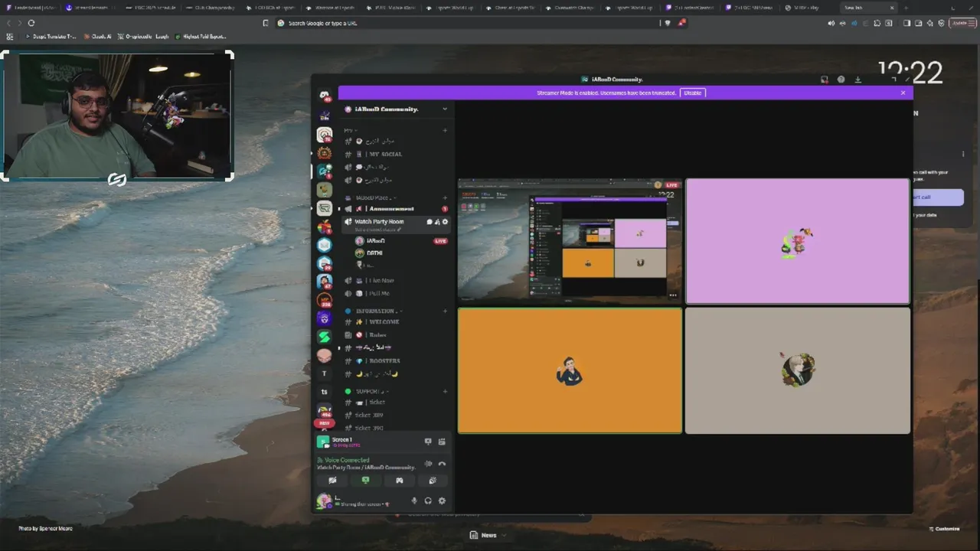Screen dimensions: 980x551
Task: Select DRTHI user in voice channel
Action: pos(400,253)
